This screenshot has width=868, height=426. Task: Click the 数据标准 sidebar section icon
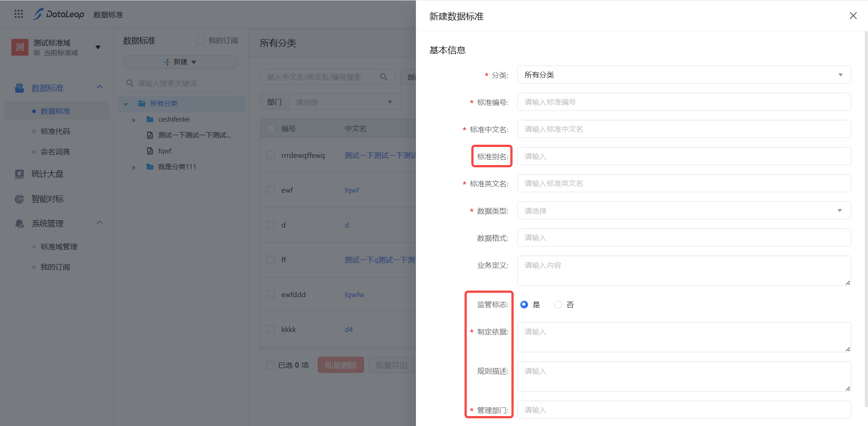[19, 88]
